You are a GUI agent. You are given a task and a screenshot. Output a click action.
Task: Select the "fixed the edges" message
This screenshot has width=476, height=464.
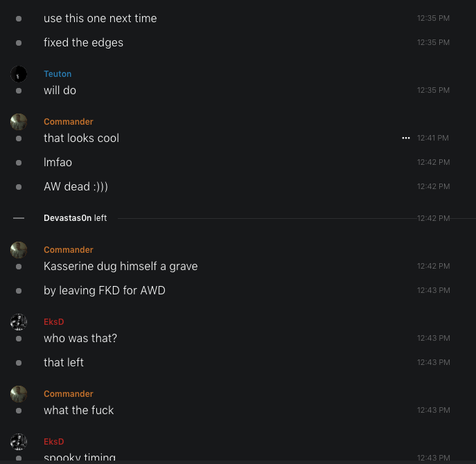point(83,42)
